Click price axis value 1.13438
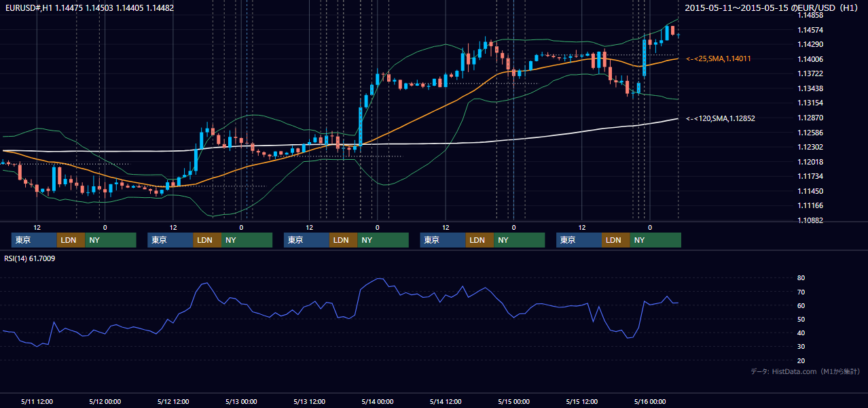Screen dimensions: 868x408 tap(810, 88)
